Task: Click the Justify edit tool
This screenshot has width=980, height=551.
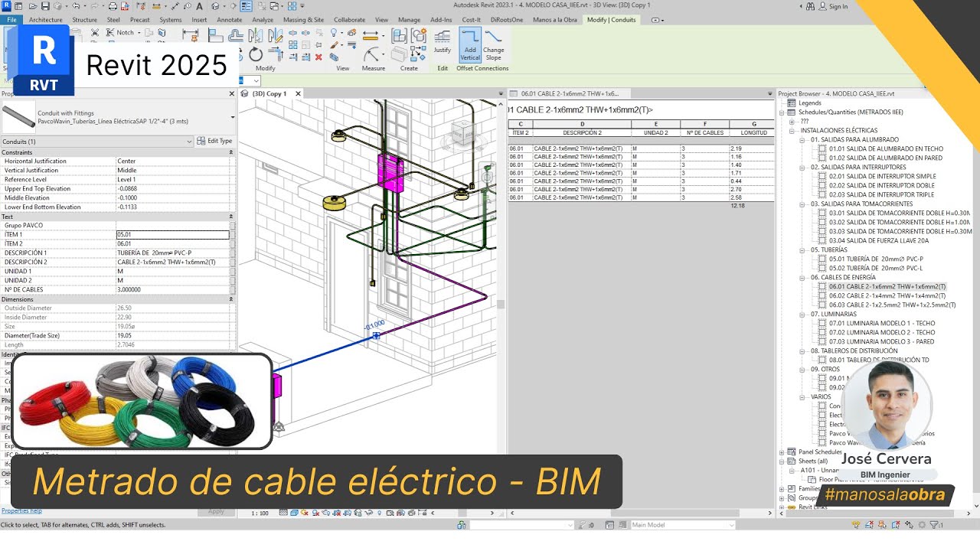Action: (x=443, y=42)
